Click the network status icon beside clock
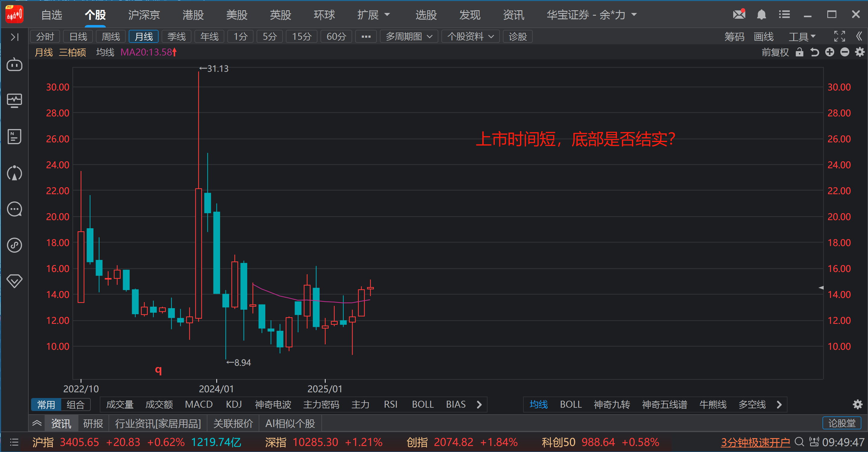This screenshot has height=452, width=868. [x=814, y=441]
